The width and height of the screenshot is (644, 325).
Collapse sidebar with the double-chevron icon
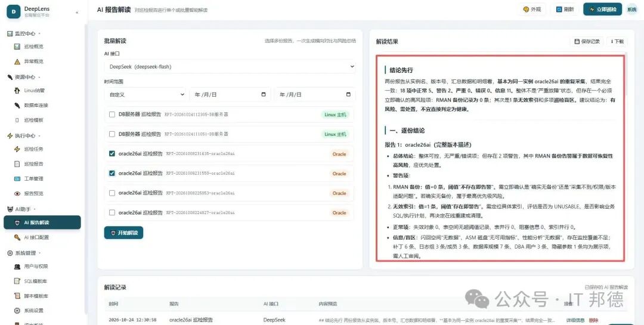click(x=77, y=13)
